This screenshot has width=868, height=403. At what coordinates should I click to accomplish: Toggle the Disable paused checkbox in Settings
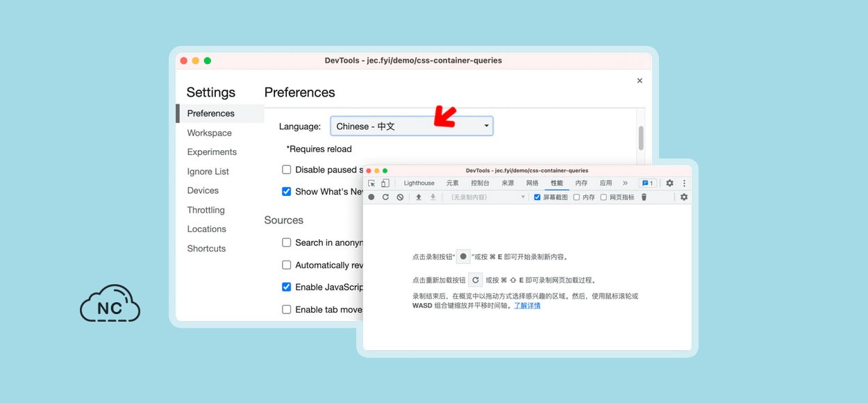click(286, 170)
